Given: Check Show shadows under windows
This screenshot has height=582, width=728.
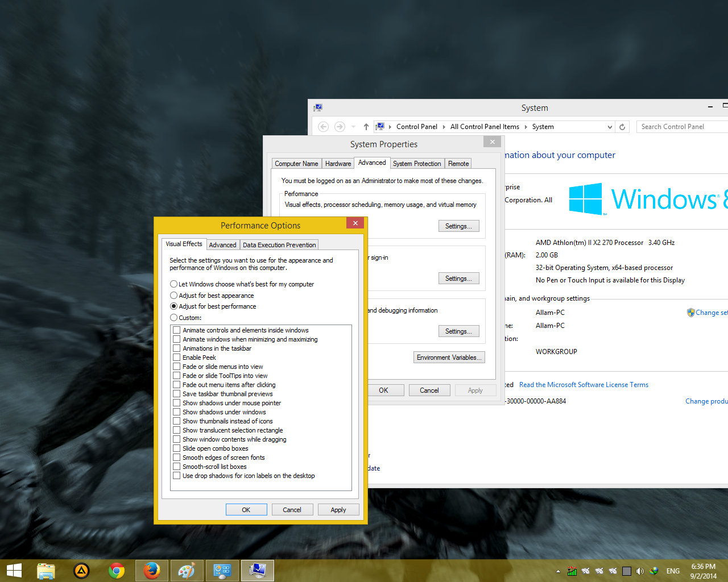Looking at the screenshot, I should click(177, 412).
